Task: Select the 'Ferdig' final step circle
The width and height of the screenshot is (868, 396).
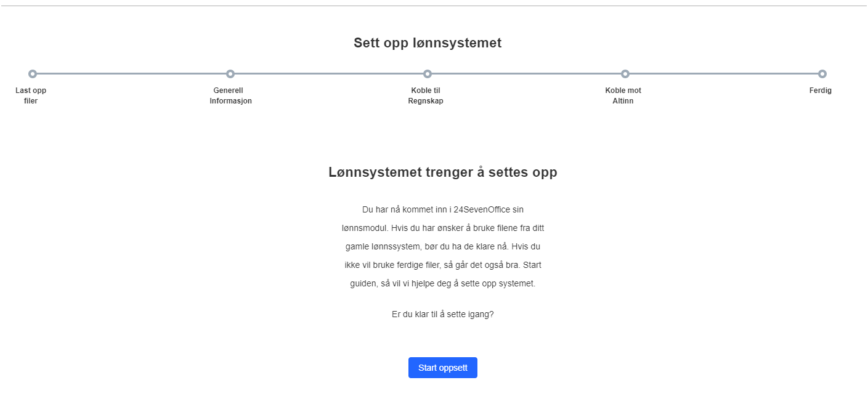Action: [x=822, y=74]
